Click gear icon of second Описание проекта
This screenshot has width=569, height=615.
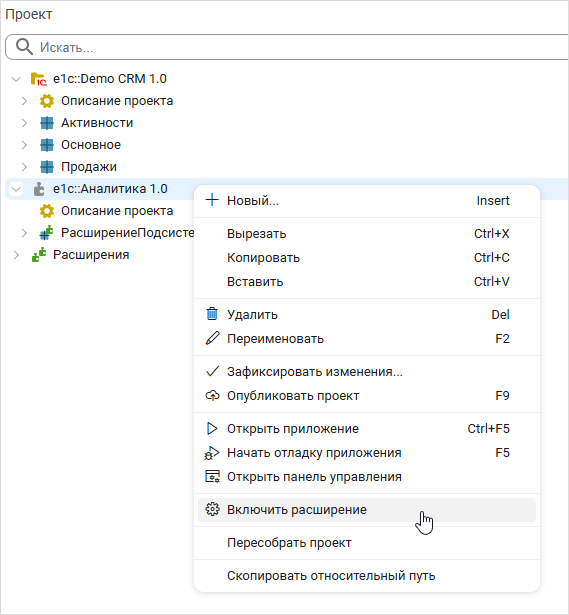pyautogui.click(x=47, y=211)
